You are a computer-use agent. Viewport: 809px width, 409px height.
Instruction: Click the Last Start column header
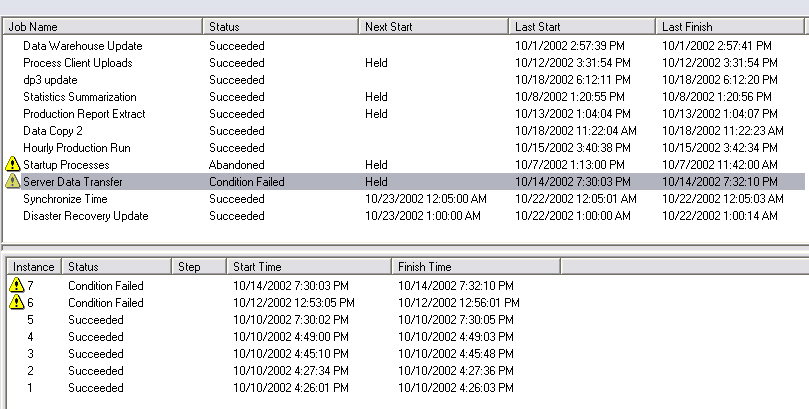click(x=582, y=27)
